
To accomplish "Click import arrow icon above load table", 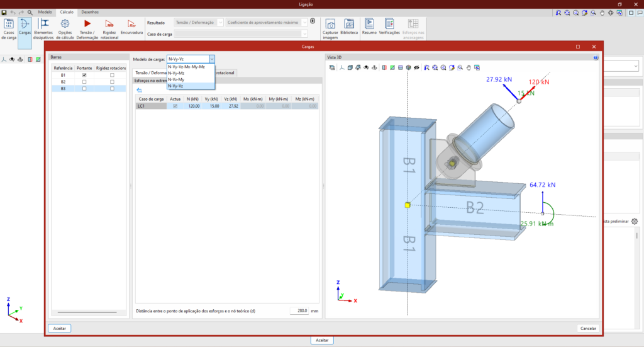I will 139,90.
